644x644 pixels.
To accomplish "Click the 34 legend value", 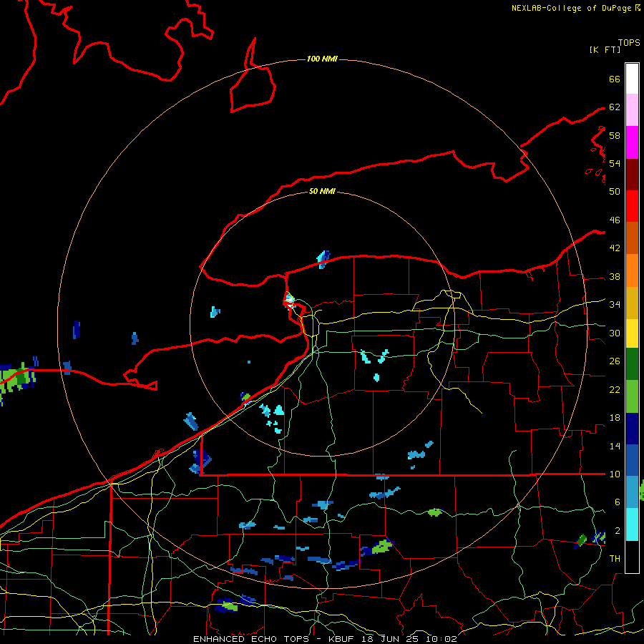I will pyautogui.click(x=615, y=305).
